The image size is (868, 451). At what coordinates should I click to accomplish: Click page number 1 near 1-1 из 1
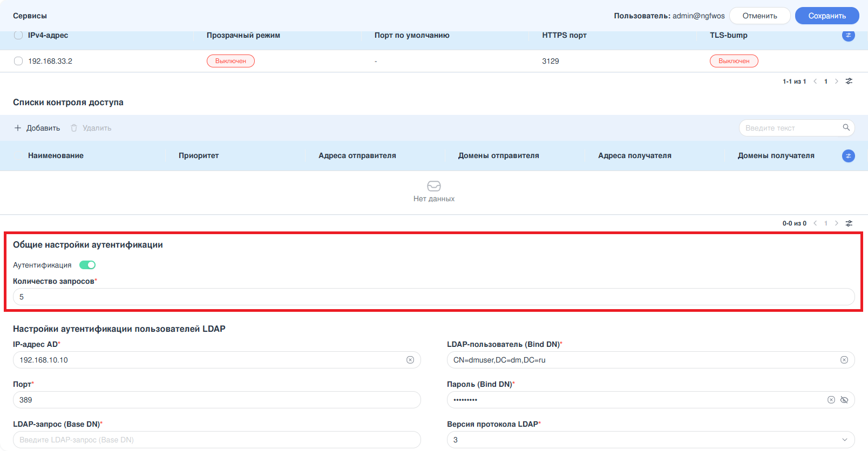(825, 81)
